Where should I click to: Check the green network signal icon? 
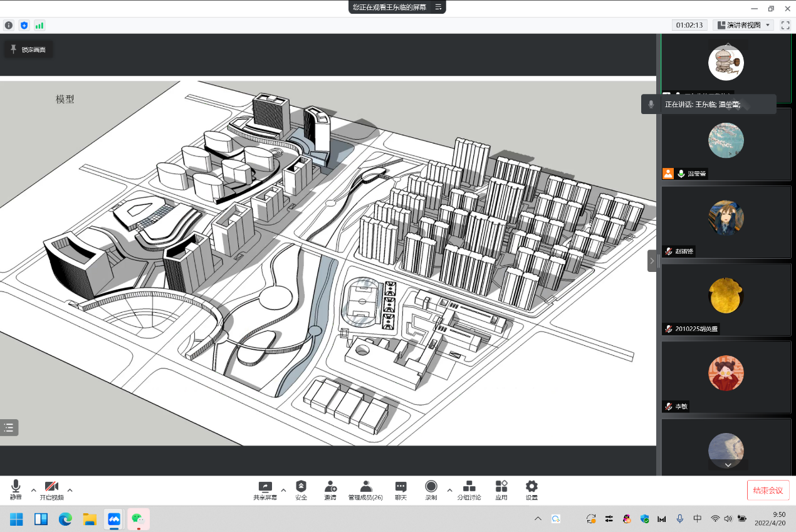(x=39, y=26)
